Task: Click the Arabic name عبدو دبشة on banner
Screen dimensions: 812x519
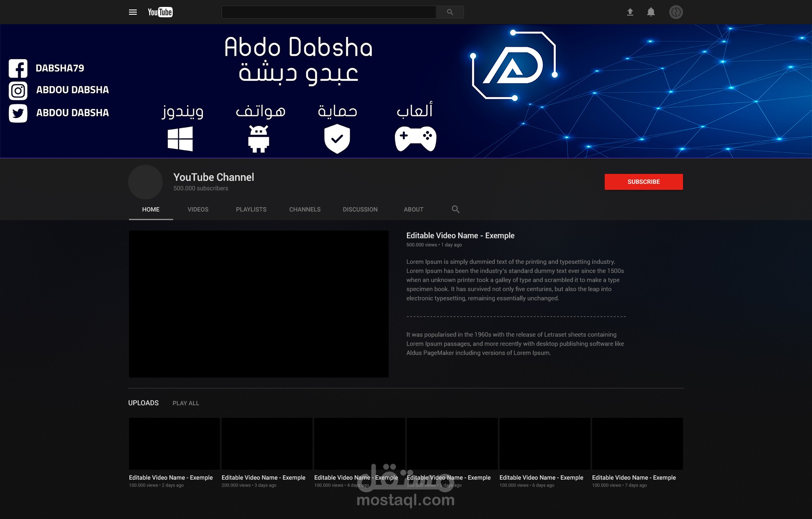Action: click(298, 74)
